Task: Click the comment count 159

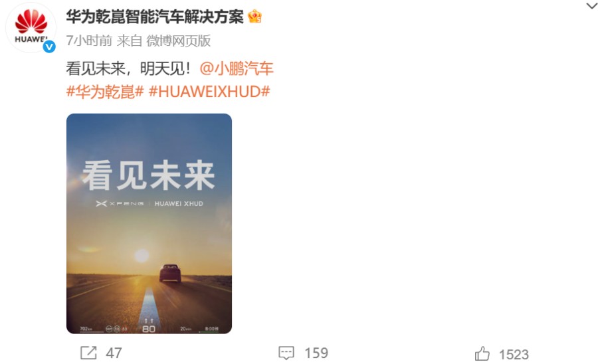Action: (316, 353)
